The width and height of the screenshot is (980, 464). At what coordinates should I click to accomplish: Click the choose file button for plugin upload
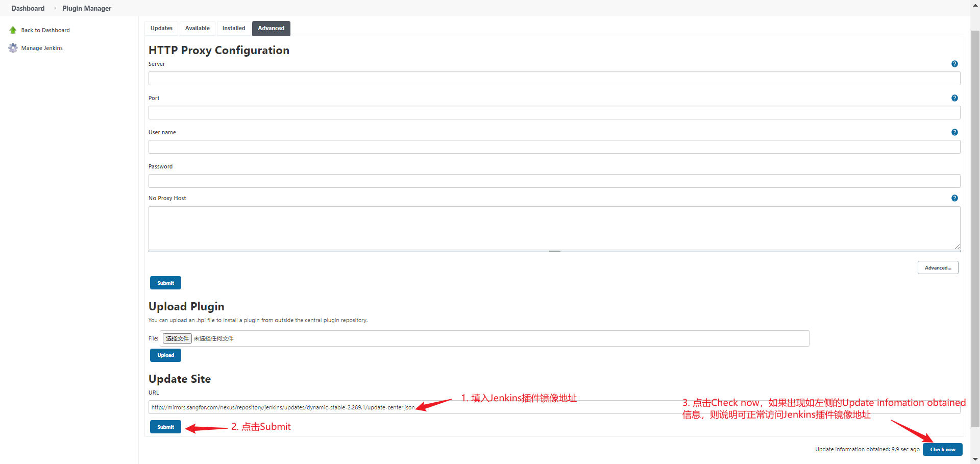click(x=177, y=338)
